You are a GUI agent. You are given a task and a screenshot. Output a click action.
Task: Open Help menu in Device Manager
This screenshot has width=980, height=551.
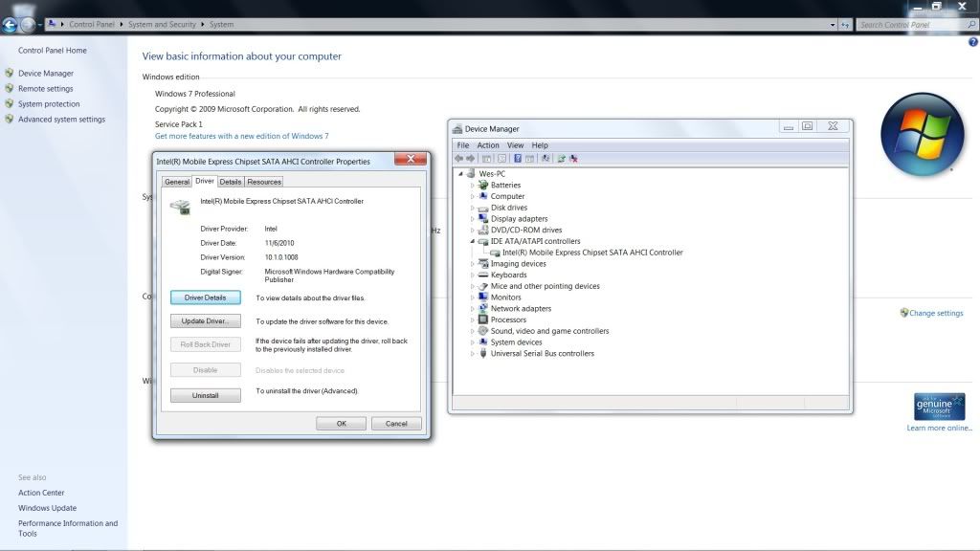(540, 145)
